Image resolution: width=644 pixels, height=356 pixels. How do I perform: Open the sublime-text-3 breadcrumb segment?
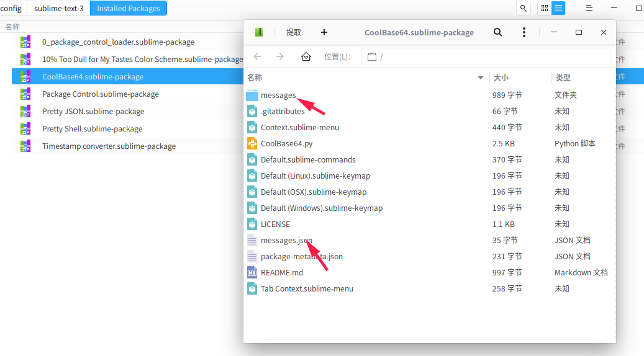click(59, 8)
